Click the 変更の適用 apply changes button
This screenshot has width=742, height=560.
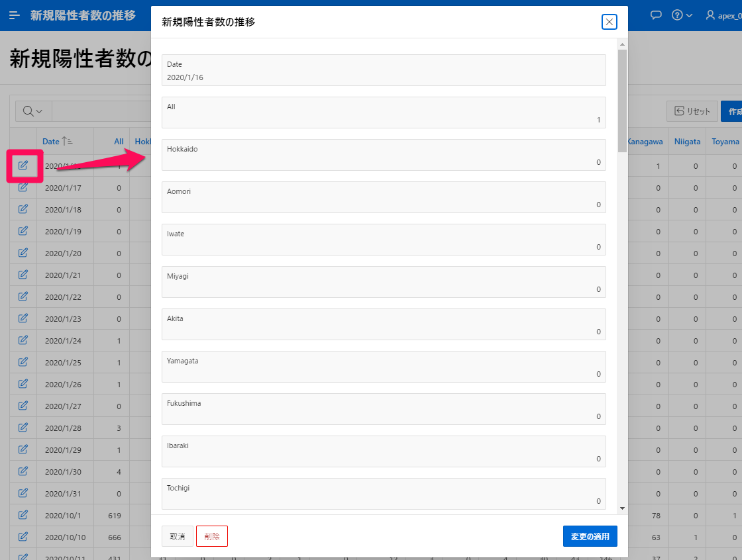[590, 536]
